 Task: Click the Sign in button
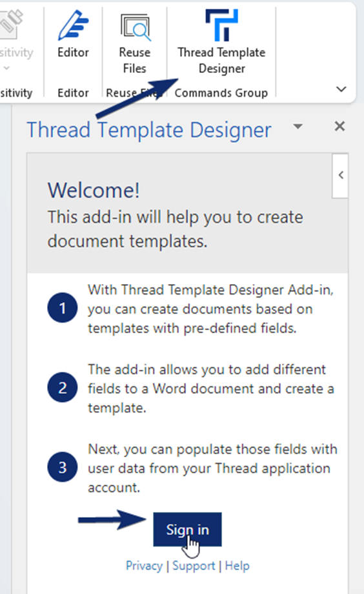pos(188,529)
